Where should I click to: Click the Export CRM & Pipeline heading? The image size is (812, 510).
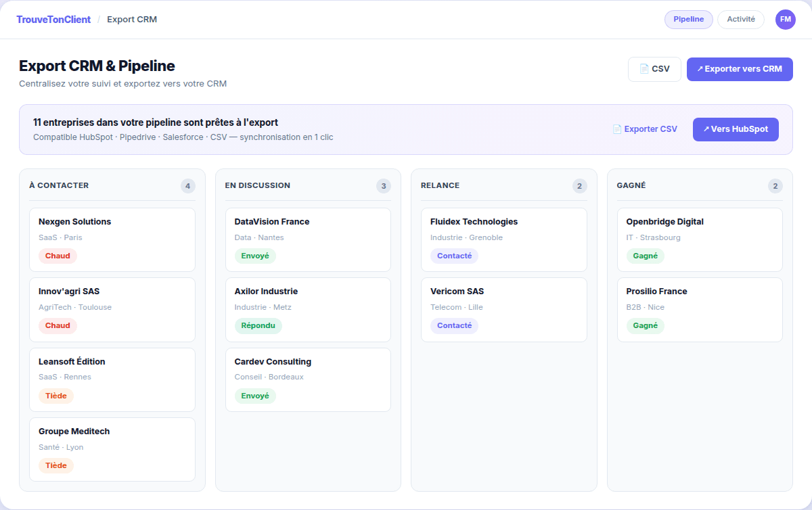[x=97, y=66]
